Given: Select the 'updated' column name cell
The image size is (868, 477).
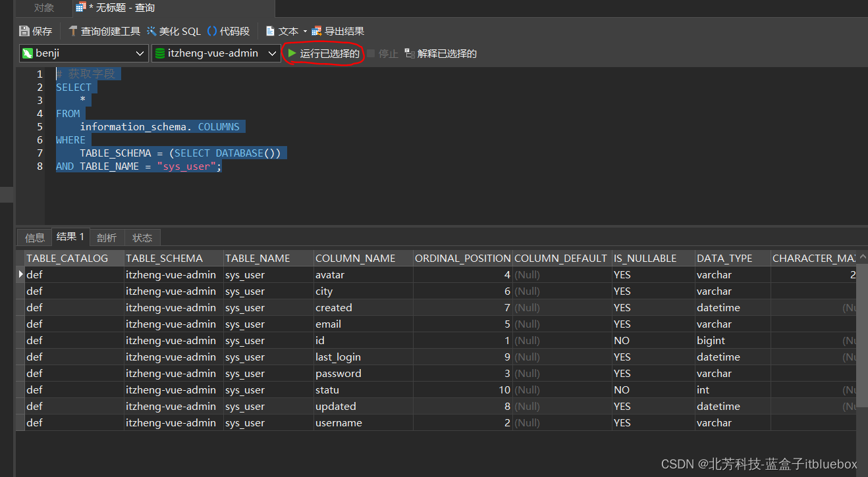Looking at the screenshot, I should click(364, 406).
